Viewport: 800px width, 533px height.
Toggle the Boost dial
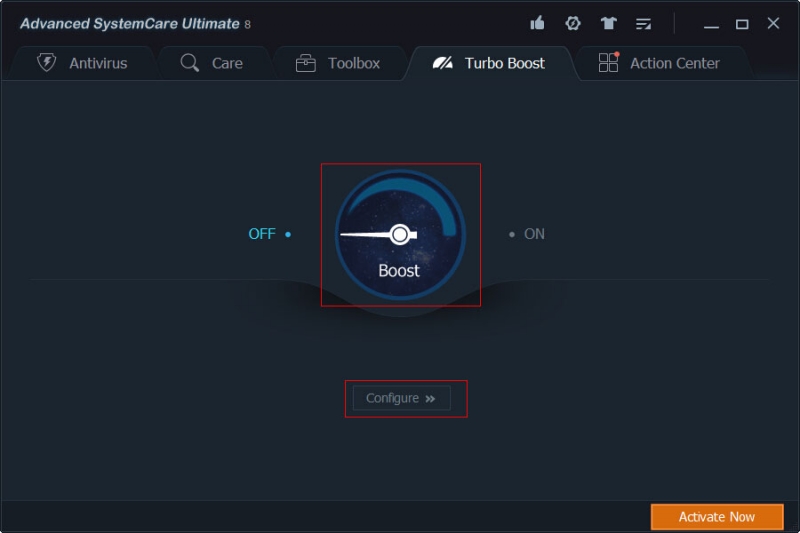pos(401,235)
